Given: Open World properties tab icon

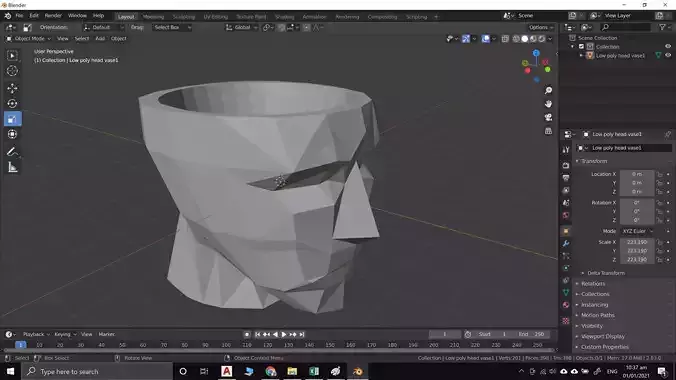Looking at the screenshot, I should pyautogui.click(x=566, y=215).
